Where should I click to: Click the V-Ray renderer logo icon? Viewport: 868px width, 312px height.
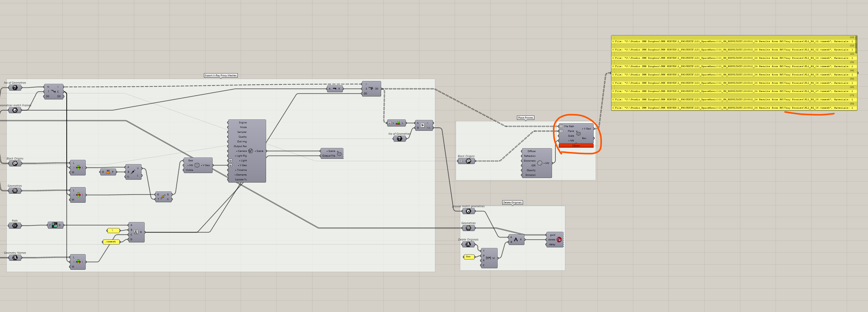(x=250, y=151)
